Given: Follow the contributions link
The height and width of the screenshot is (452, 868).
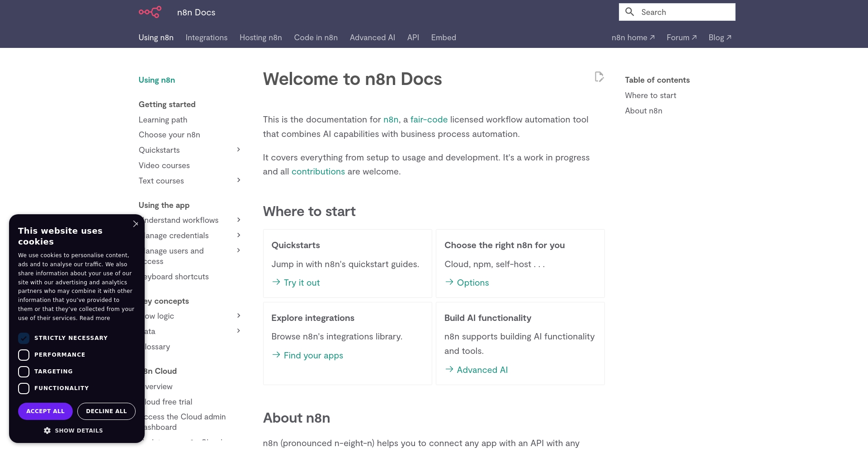Looking at the screenshot, I should point(318,171).
